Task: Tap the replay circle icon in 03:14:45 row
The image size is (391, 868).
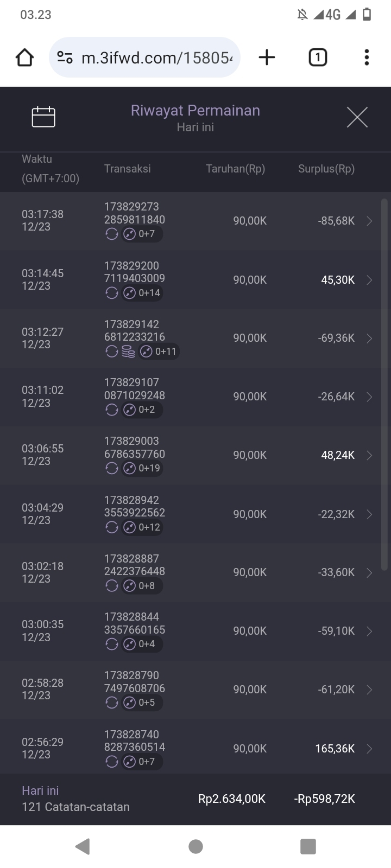Action: pos(112,293)
